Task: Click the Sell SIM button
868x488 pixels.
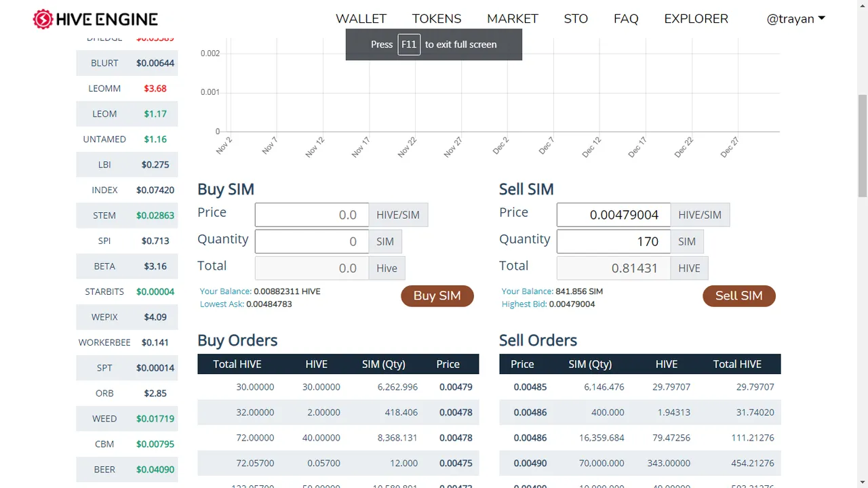Action: click(x=739, y=296)
